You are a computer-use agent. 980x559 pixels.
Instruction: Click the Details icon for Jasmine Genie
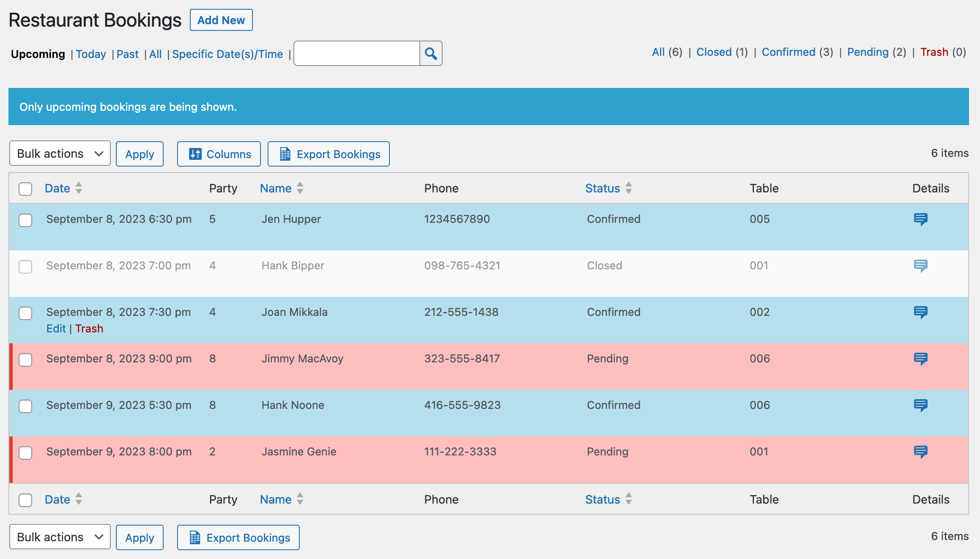click(921, 451)
